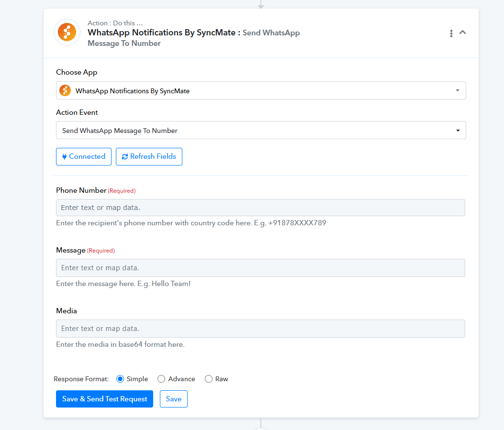Viewport: 504px width, 430px height.
Task: Click the Media base64 input field
Action: [x=260, y=329]
